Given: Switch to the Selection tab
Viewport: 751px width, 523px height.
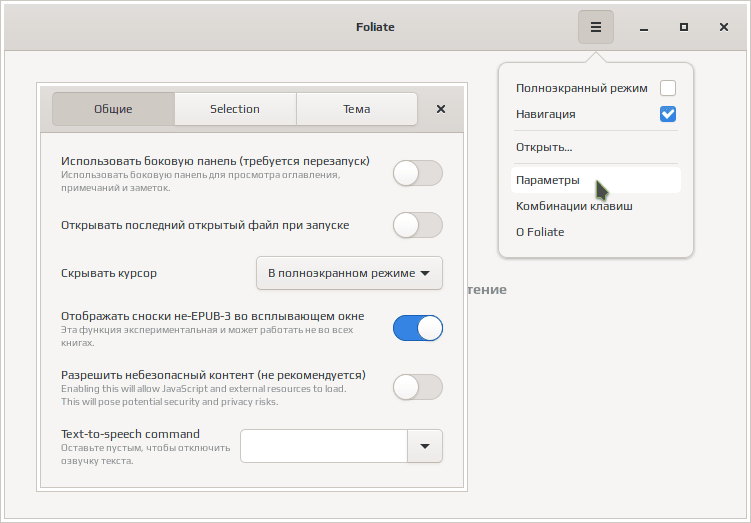Looking at the screenshot, I should 235,109.
